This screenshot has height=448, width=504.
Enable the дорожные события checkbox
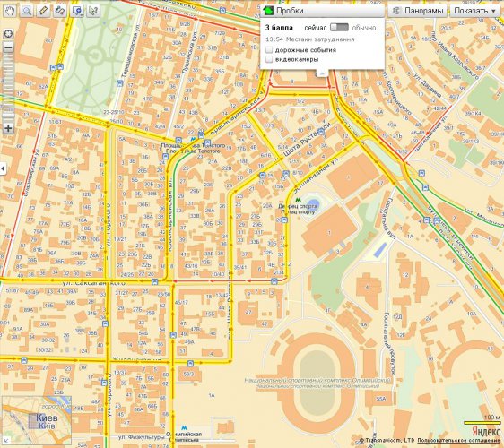[x=269, y=50]
